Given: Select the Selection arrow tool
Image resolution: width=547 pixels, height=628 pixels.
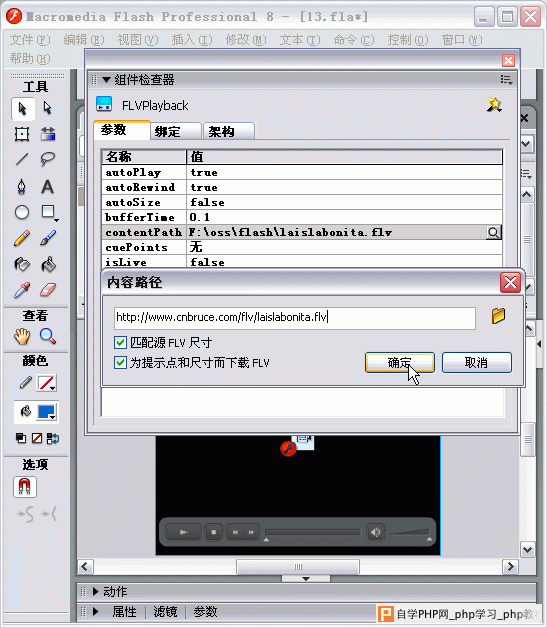Looking at the screenshot, I should [x=22, y=109].
